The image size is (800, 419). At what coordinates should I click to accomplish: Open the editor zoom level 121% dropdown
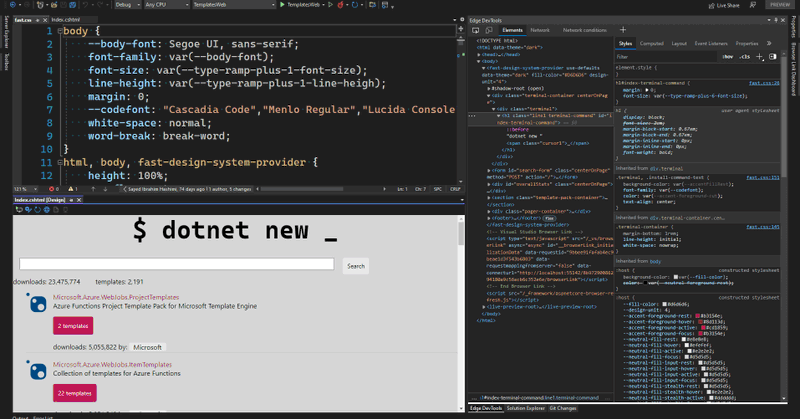26,189
